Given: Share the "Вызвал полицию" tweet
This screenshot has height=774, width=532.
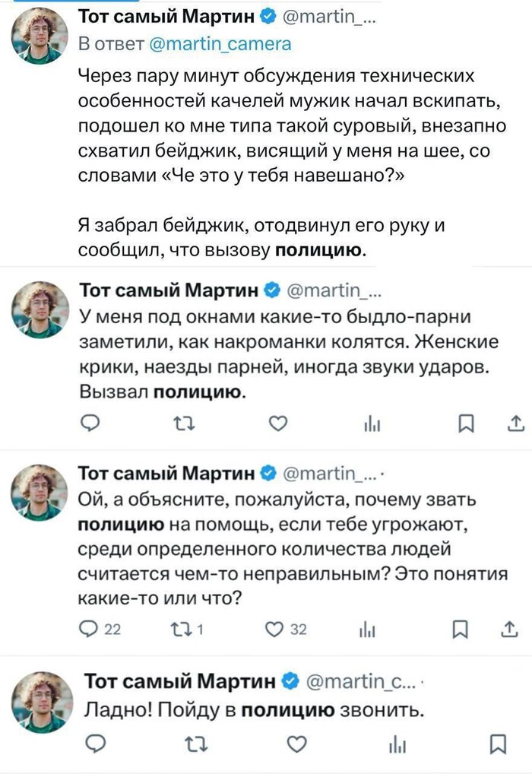Looking at the screenshot, I should click(513, 423).
